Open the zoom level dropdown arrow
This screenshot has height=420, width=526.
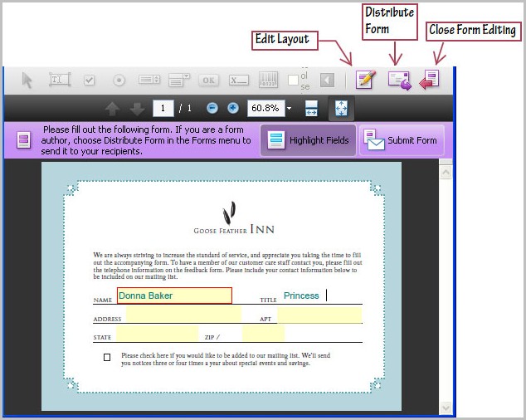(x=290, y=109)
